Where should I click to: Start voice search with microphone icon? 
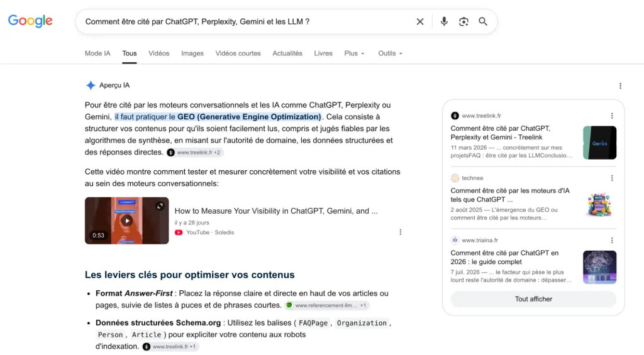[x=444, y=21]
